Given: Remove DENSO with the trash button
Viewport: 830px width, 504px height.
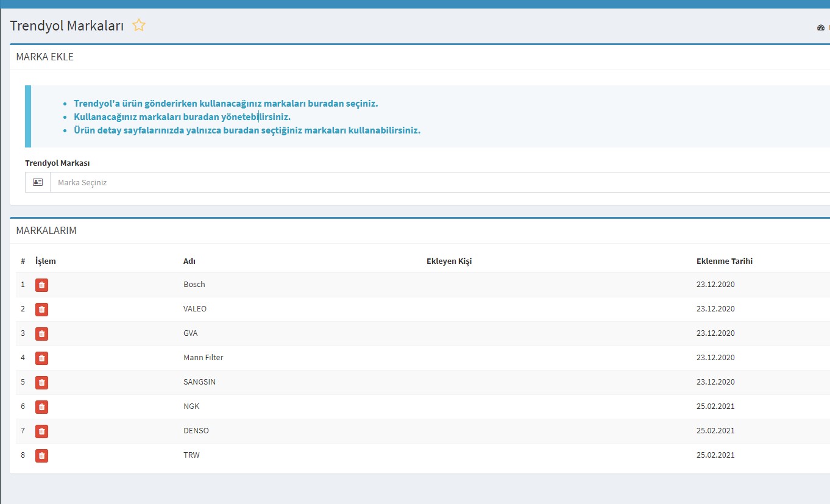Looking at the screenshot, I should (41, 431).
